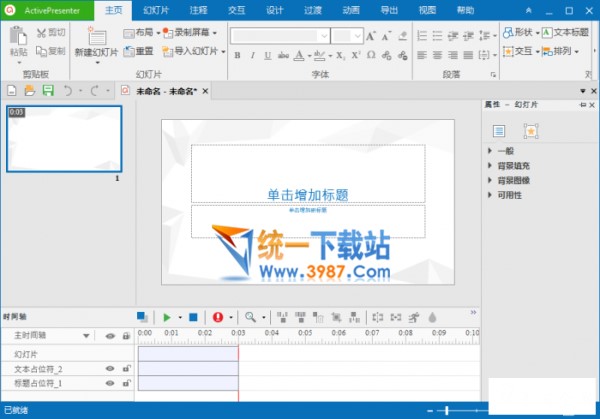The height and width of the screenshot is (419, 600).
Task: Click the Copy (复制) icon
Action: pyautogui.click(x=41, y=51)
